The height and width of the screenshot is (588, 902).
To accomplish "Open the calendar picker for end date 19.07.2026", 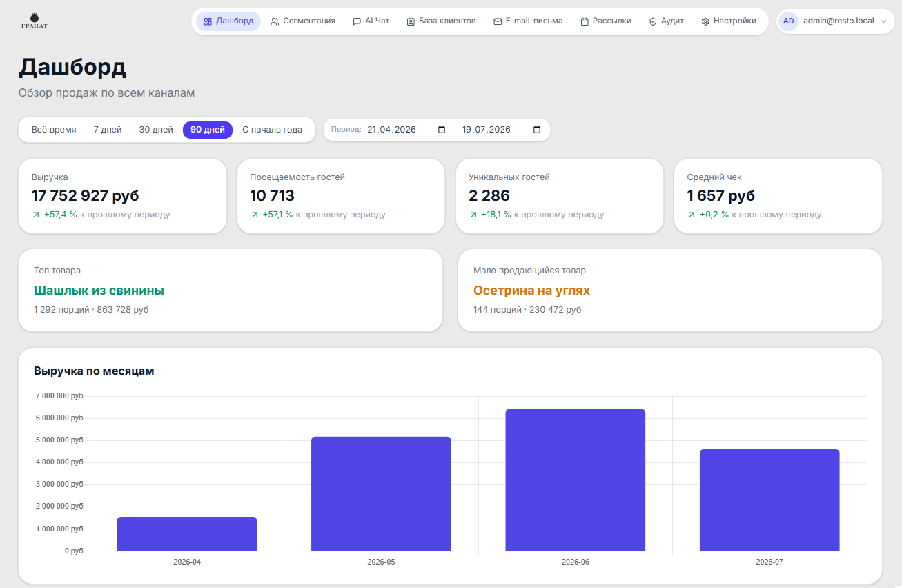I will (537, 130).
